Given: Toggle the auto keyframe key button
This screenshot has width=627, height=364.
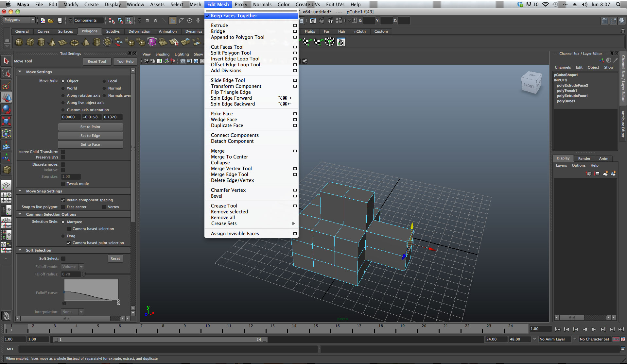Looking at the screenshot, I should click(x=616, y=339).
